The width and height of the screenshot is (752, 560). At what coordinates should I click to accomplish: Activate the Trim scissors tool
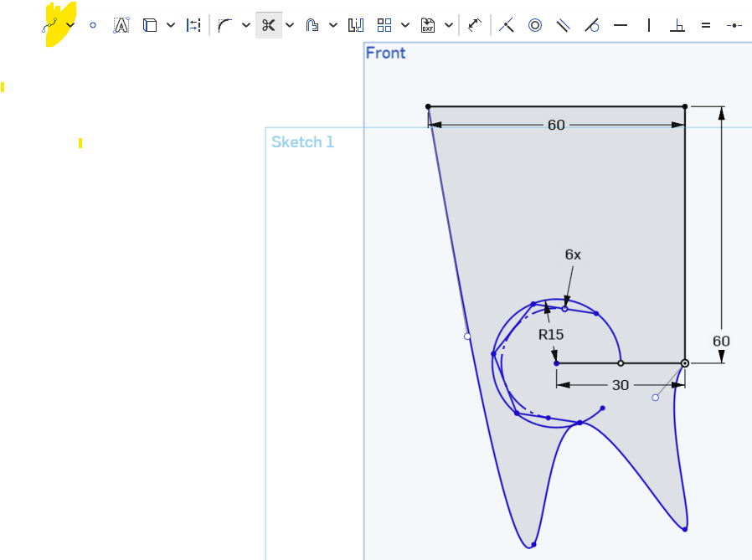tap(268, 25)
